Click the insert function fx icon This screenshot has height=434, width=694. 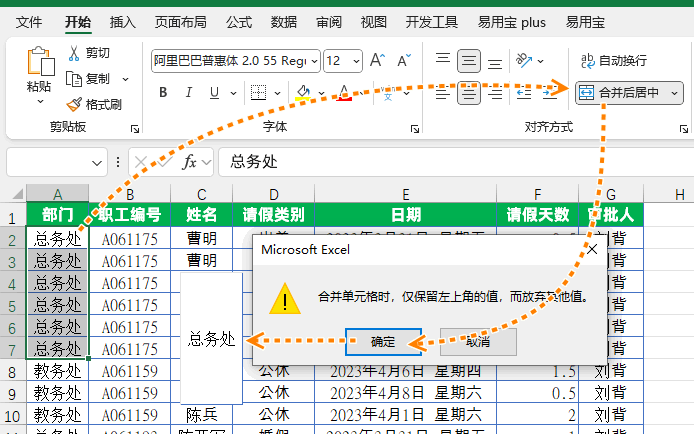pyautogui.click(x=190, y=162)
